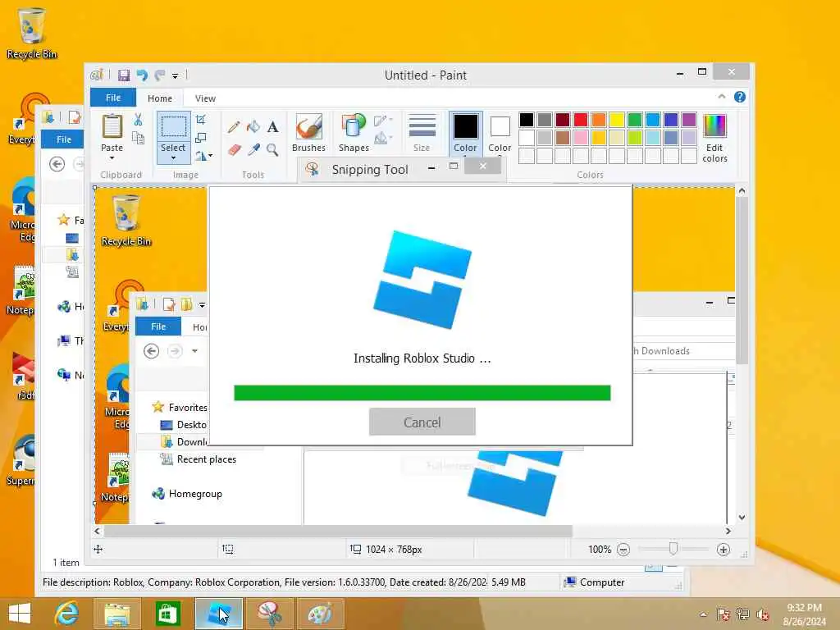
Task: Expand the Select dropdown arrow
Action: (x=174, y=158)
